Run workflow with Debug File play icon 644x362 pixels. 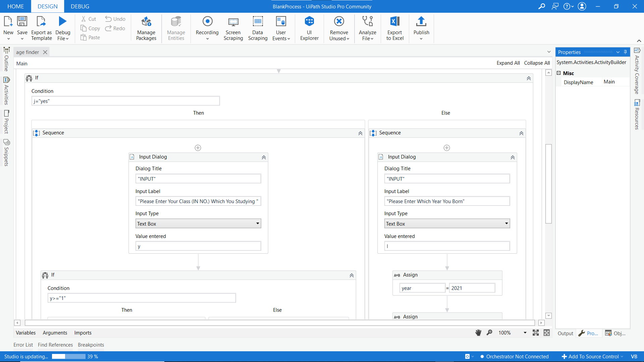pyautogui.click(x=63, y=21)
